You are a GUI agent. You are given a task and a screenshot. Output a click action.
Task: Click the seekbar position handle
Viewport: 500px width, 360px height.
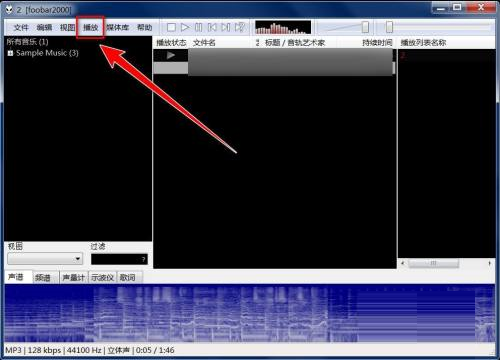[x=389, y=27]
